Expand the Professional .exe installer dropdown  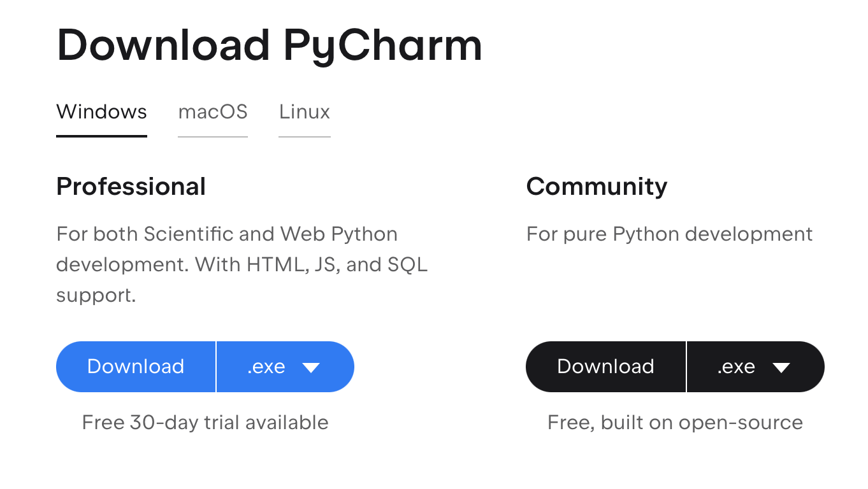286,367
